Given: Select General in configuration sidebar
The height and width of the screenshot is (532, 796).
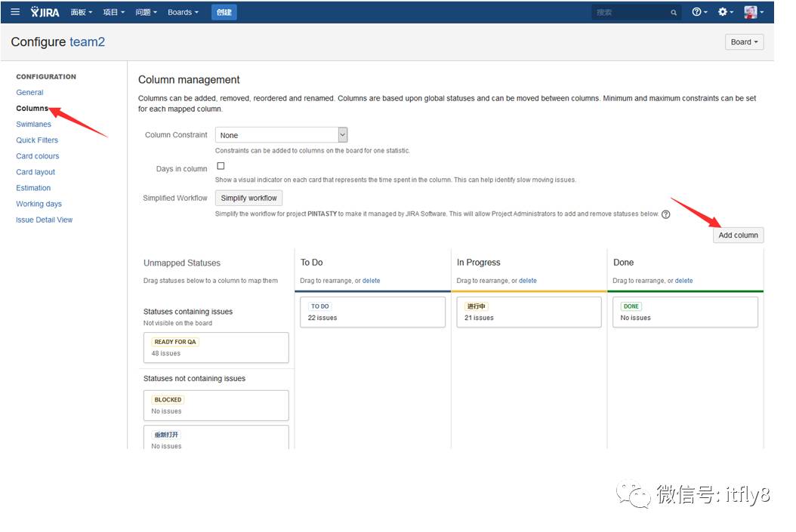Looking at the screenshot, I should [29, 92].
